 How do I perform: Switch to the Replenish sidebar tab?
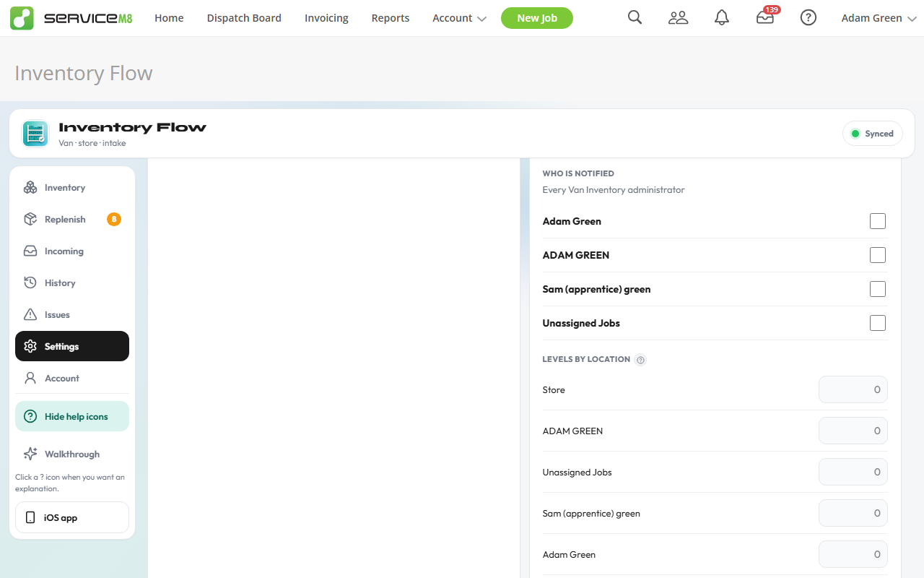[72, 219]
